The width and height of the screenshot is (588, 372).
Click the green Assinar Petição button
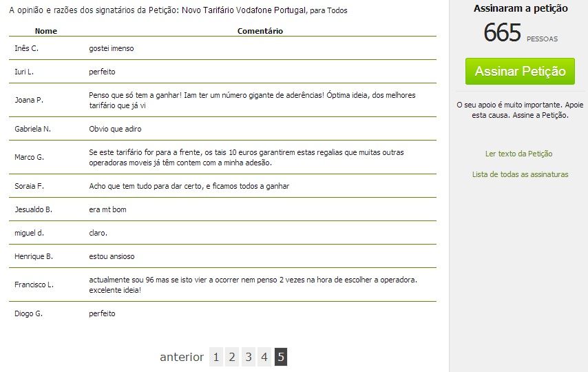tap(520, 72)
